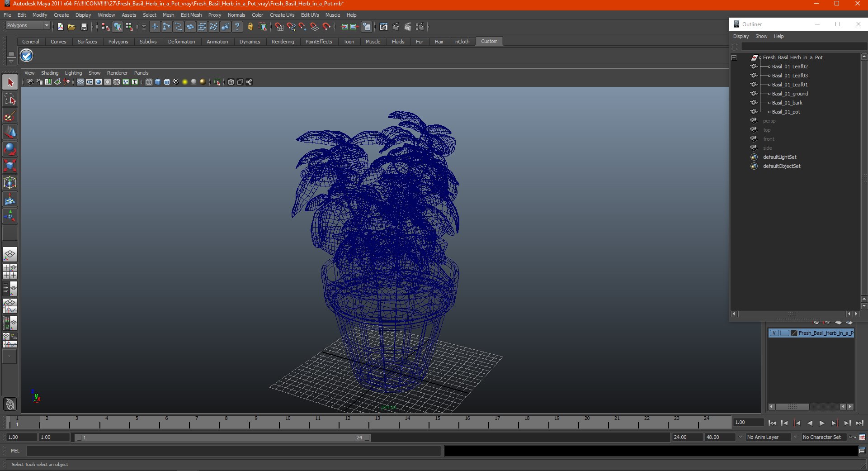
Task: Pick the Universal Manipulator tool
Action: (10, 182)
